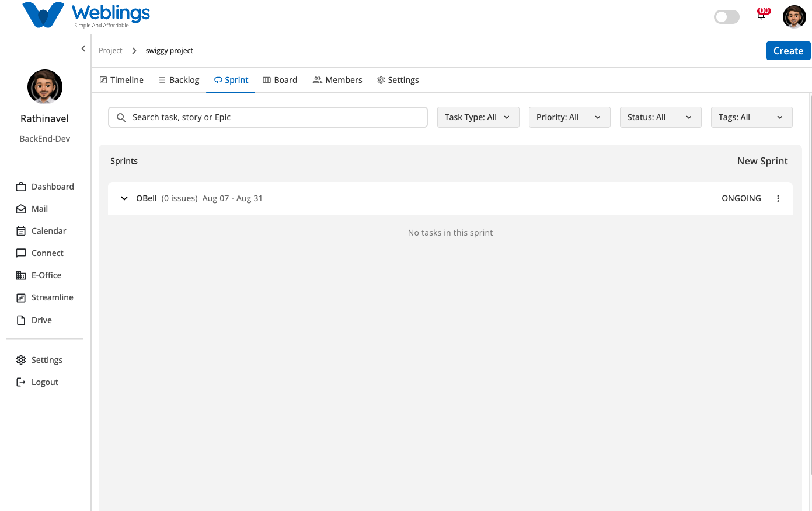Open the top-right profile avatar
812x511 pixels.
click(x=794, y=17)
